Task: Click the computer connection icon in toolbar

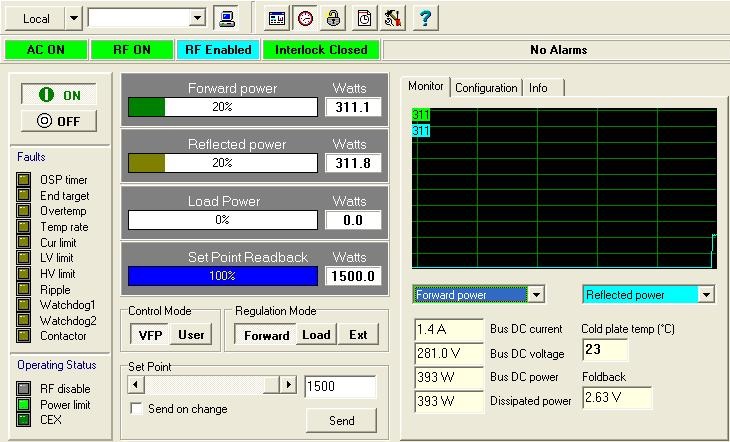Action: (x=227, y=18)
